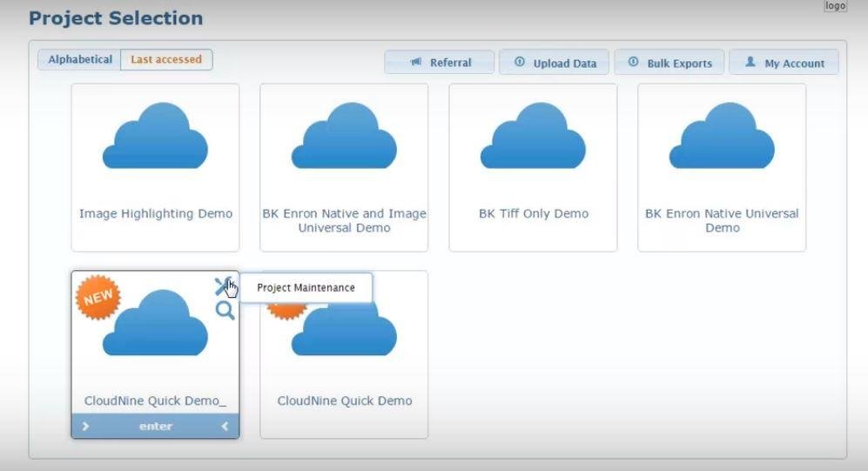Viewport: 868px width, 471px height.
Task: Click the Project Selection heading
Action: pyautogui.click(x=116, y=18)
